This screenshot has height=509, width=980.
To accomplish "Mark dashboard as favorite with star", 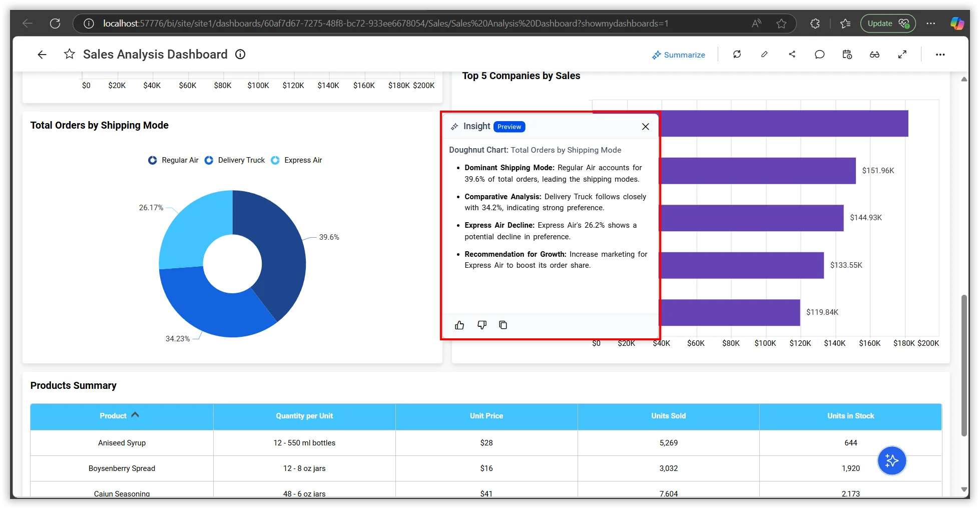I will click(70, 54).
